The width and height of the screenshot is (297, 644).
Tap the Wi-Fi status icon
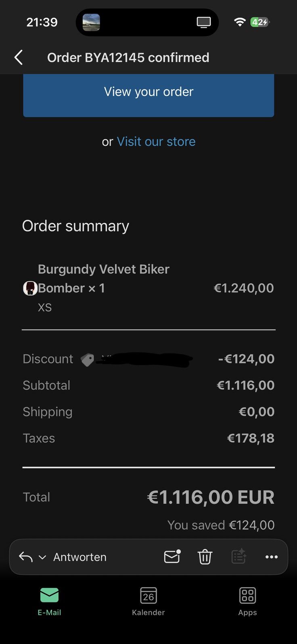pyautogui.click(x=240, y=22)
